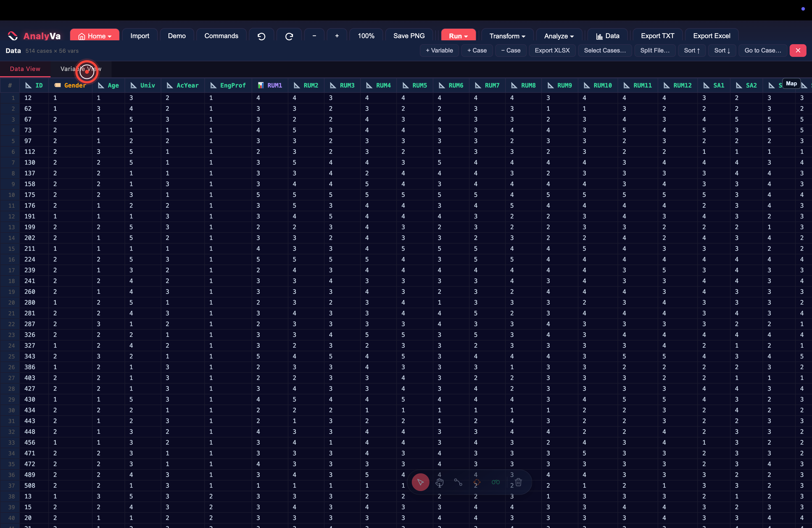812x528 pixels.
Task: Add a new case with + Case
Action: (x=477, y=51)
